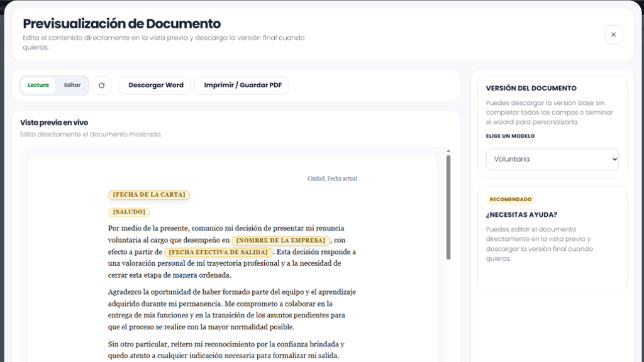Switch to Editar mode
The height and width of the screenshot is (362, 644).
click(x=72, y=85)
